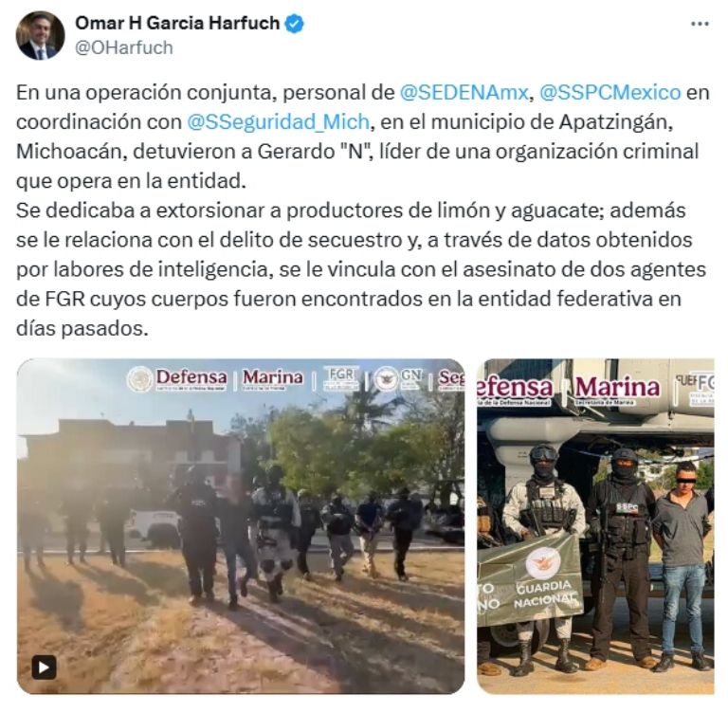
Task: Click the @OHarfuch username handle
Action: point(124,47)
